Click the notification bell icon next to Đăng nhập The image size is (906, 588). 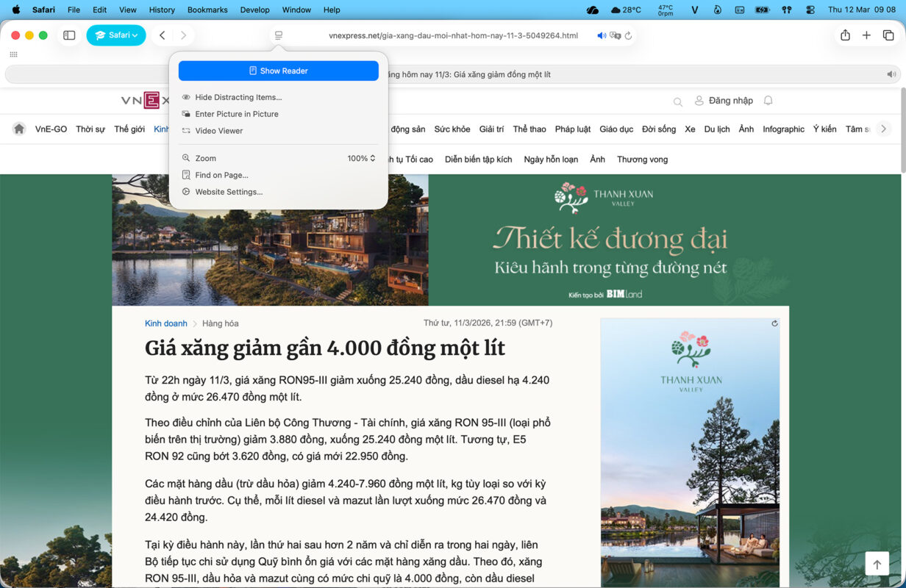(x=767, y=101)
